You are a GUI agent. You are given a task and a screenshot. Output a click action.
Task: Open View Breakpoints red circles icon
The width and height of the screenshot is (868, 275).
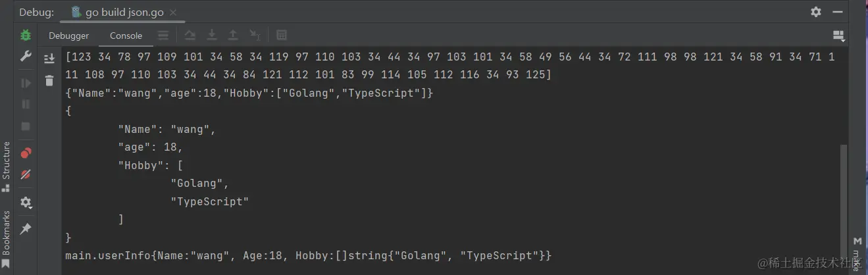point(26,153)
